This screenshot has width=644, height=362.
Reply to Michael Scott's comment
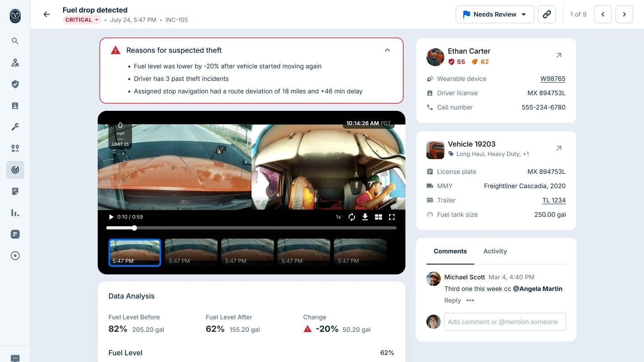pyautogui.click(x=452, y=300)
